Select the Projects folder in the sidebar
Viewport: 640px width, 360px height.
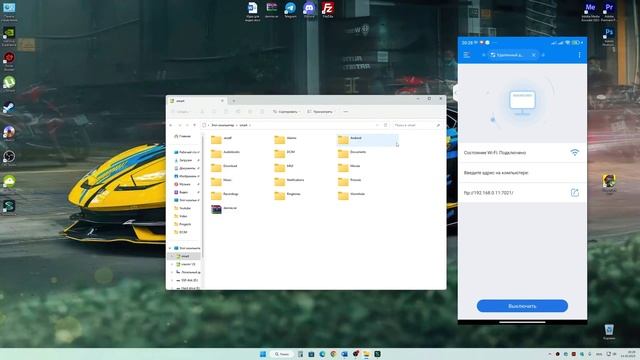pos(182,224)
